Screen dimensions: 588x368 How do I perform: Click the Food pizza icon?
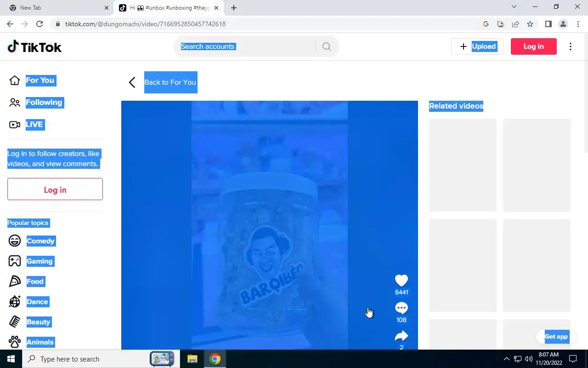[15, 282]
